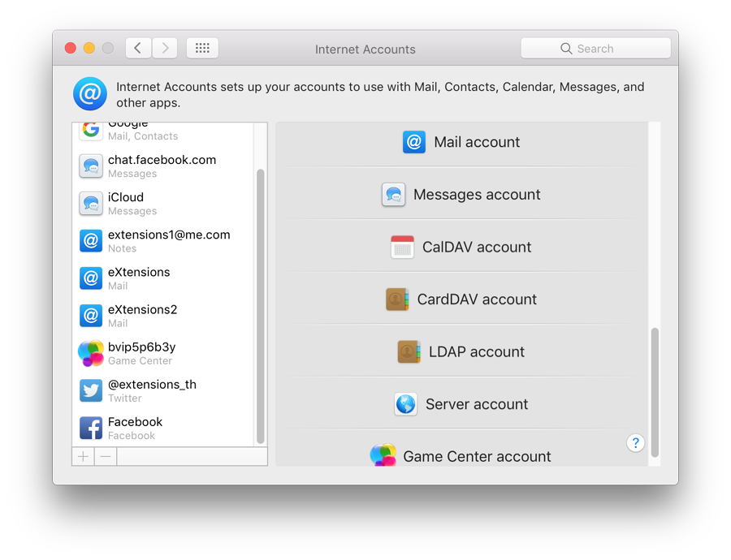The width and height of the screenshot is (731, 560).
Task: Click the Server account globe icon
Action: click(405, 404)
